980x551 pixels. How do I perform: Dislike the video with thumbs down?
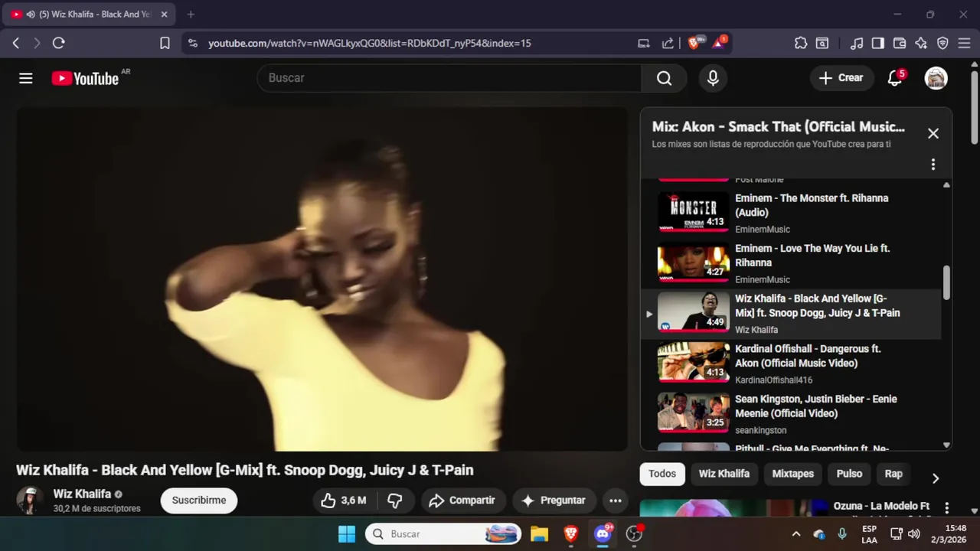tap(395, 500)
